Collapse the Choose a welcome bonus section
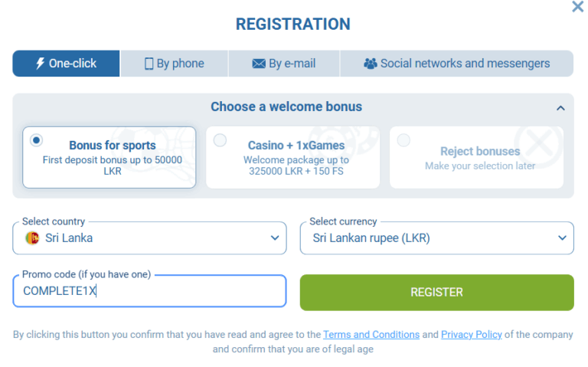 click(560, 108)
